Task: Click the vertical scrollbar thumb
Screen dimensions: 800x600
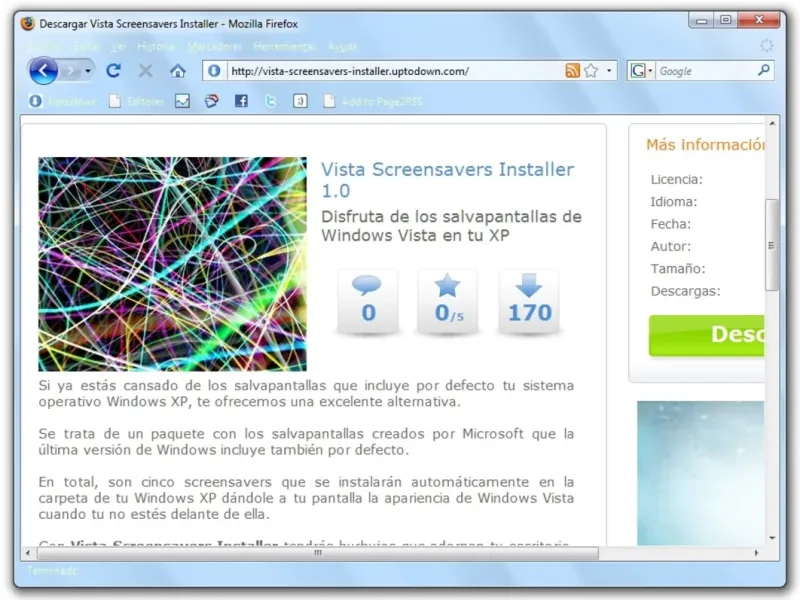Action: pos(772,245)
